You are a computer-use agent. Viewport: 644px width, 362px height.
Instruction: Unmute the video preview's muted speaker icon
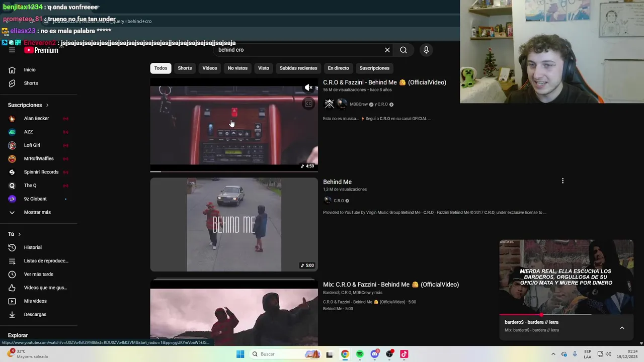[x=308, y=87]
